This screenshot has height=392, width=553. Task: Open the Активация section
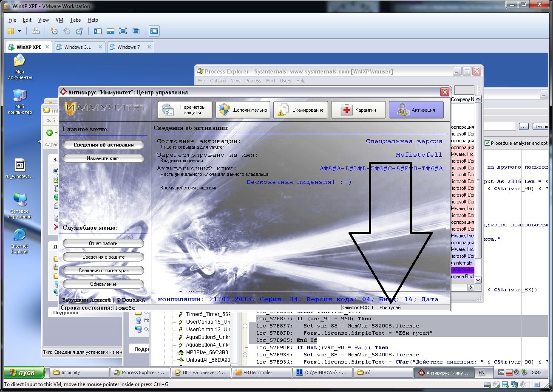(416, 110)
